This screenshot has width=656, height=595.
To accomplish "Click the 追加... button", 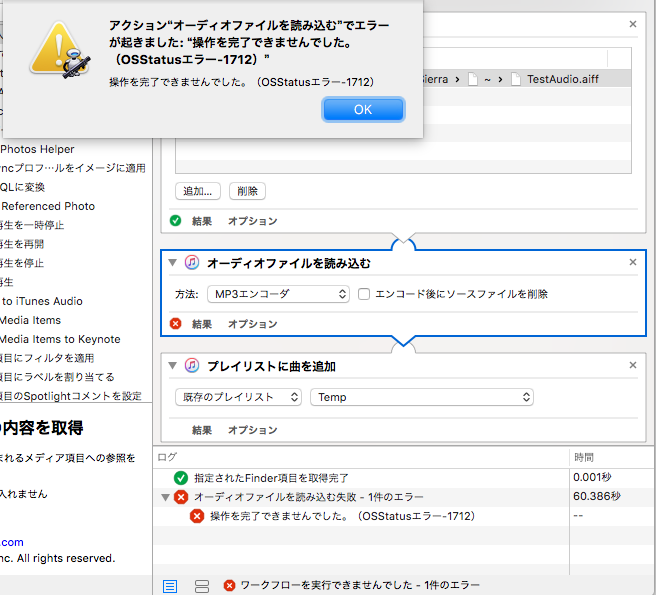I will click(x=198, y=191).
